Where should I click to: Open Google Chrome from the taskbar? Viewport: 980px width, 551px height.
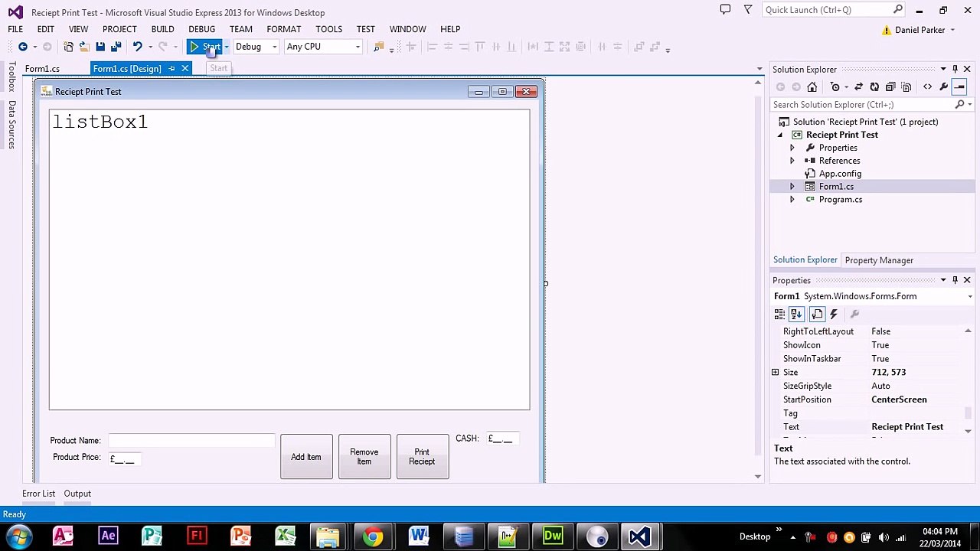click(373, 536)
